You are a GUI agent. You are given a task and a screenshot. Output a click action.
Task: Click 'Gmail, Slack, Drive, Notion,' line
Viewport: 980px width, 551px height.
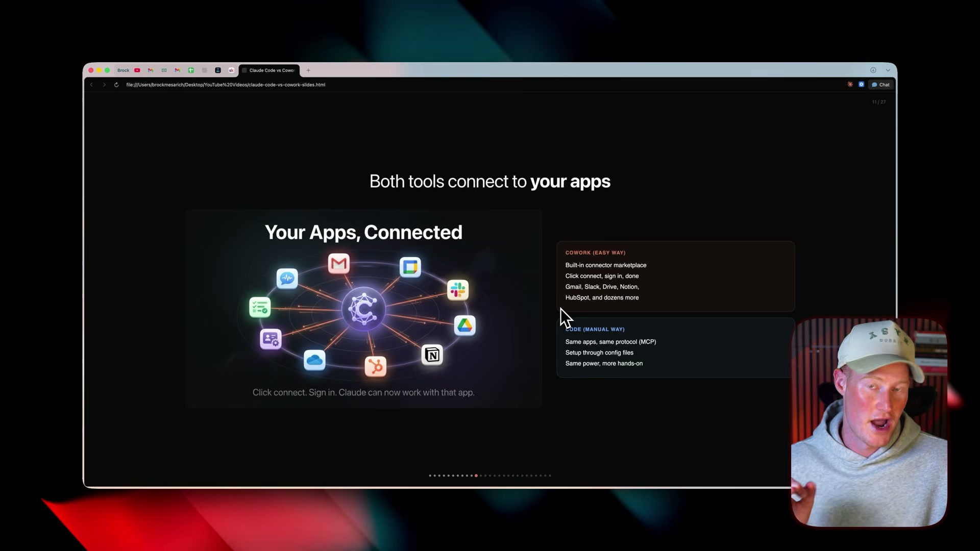tap(602, 287)
